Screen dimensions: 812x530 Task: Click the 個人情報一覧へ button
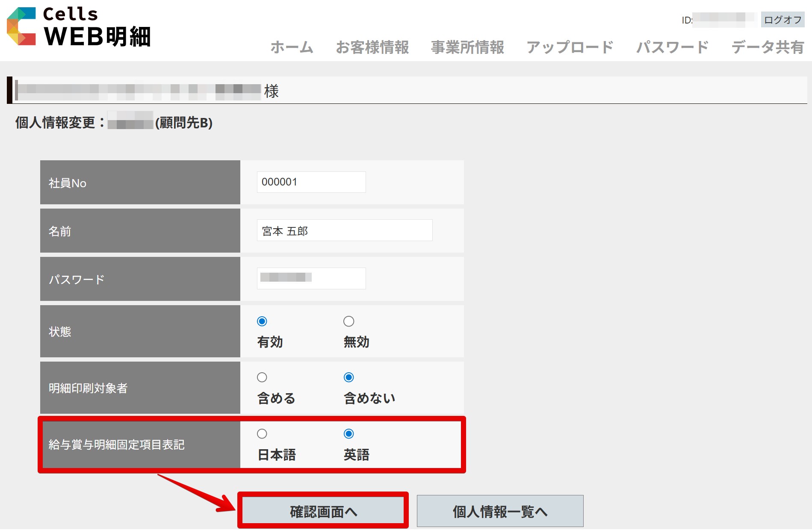[x=500, y=511]
